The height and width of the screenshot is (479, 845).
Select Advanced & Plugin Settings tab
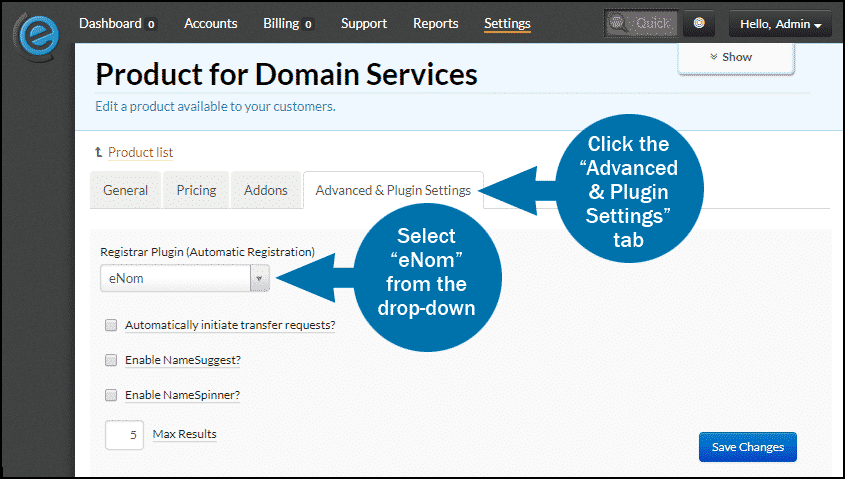pyautogui.click(x=393, y=190)
